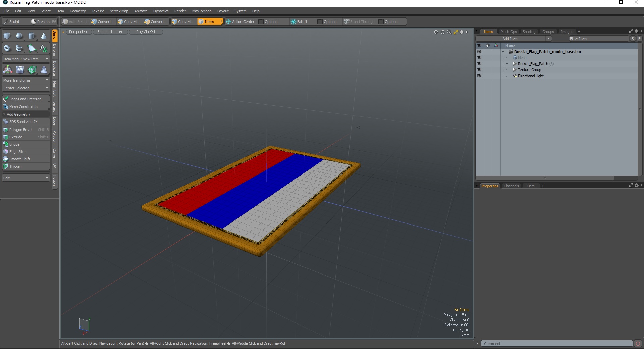This screenshot has width=644, height=349.
Task: Open the Items panel settings gear
Action: pos(637,31)
